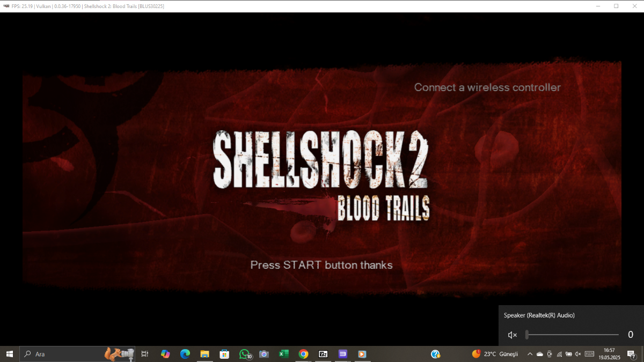Open File Explorer from the taskbar
The height and width of the screenshot is (362, 644).
[x=204, y=354]
